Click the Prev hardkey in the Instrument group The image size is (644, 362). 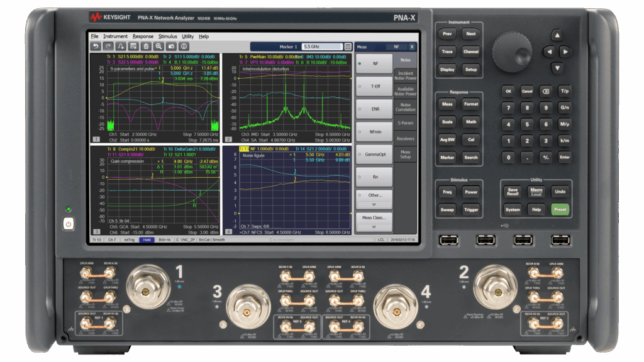pyautogui.click(x=447, y=34)
